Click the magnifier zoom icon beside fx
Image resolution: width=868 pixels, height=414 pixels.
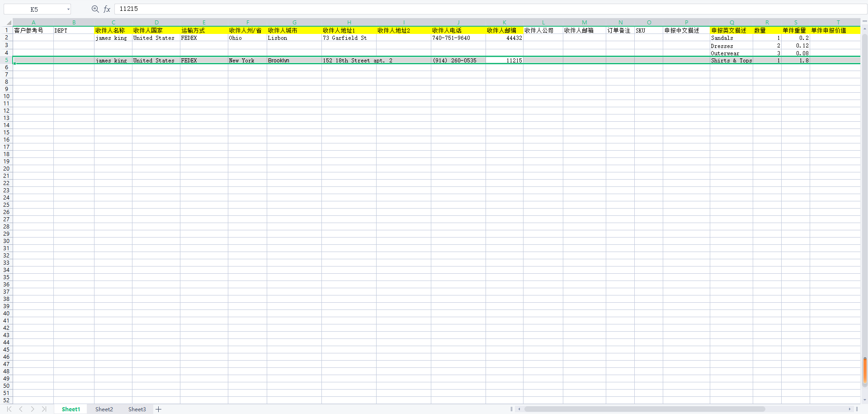click(x=95, y=9)
